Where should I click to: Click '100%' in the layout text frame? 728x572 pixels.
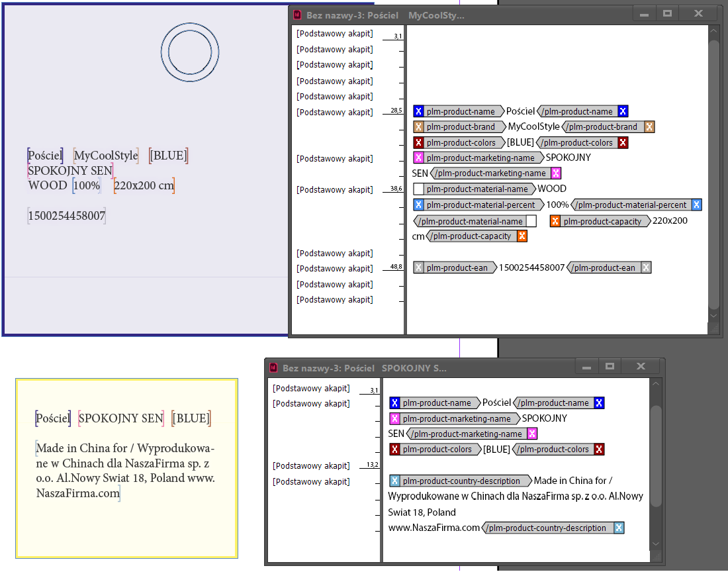click(87, 185)
